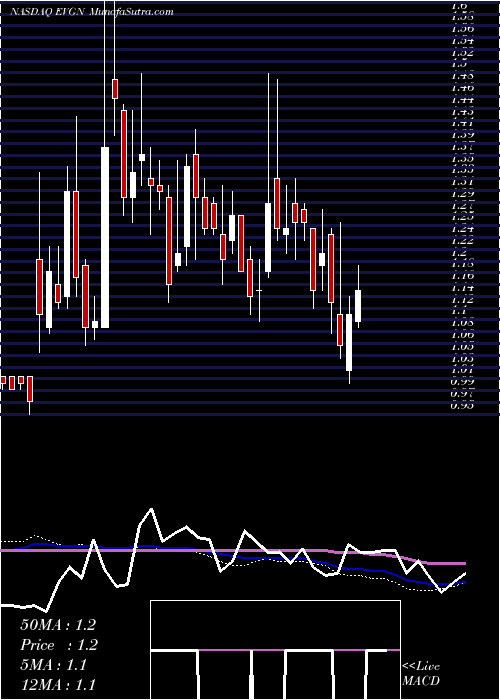
Task: Click the 1.39 price axis label
Action: (462, 134)
